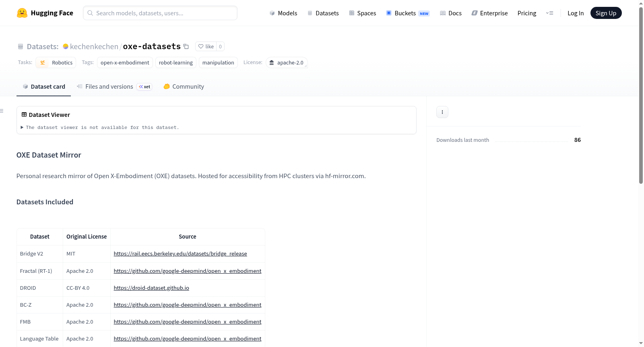This screenshot has height=347, width=644.
Task: Open the kechenkechen profile link
Action: click(x=94, y=46)
